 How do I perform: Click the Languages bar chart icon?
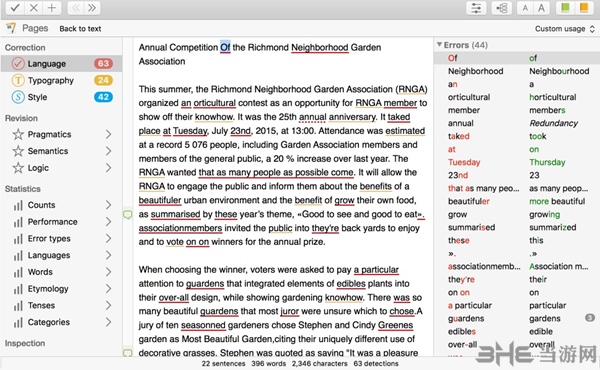tap(18, 256)
